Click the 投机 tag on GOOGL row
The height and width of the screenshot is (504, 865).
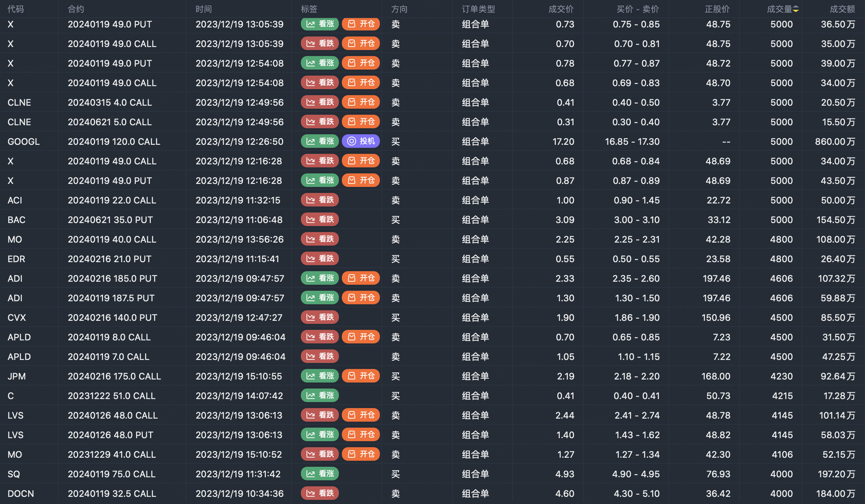tap(361, 141)
